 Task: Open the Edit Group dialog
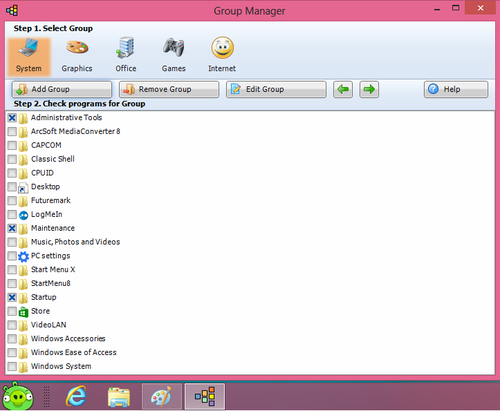tap(276, 89)
